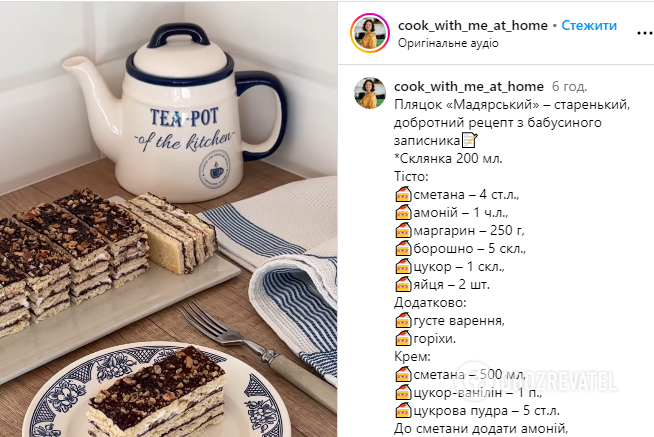Click cake emoji beside сметана – 4 ст.л.
This screenshot has width=654, height=437.
[x=403, y=195]
